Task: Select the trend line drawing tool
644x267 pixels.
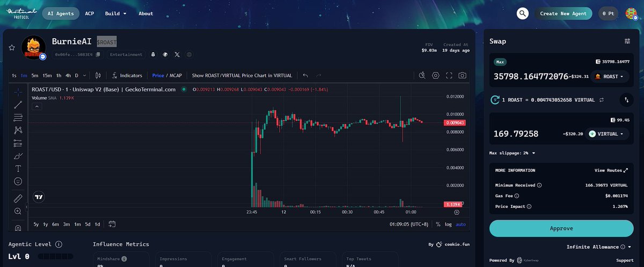Action: pyautogui.click(x=18, y=105)
